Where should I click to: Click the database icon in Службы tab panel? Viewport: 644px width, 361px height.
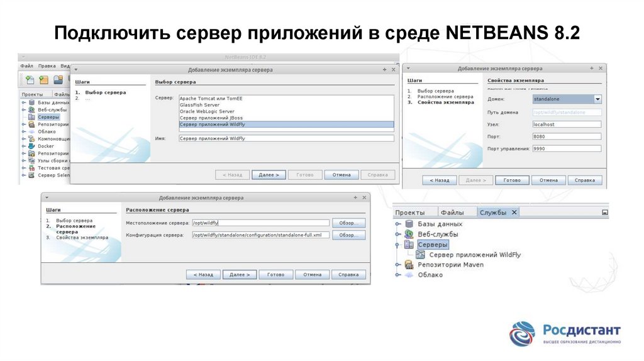409,224
